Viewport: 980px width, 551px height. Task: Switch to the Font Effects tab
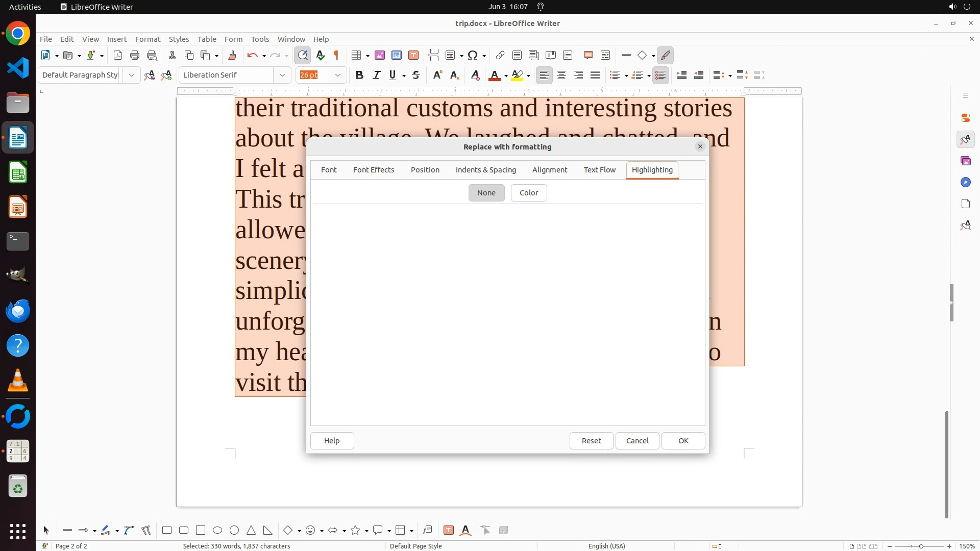coord(373,170)
